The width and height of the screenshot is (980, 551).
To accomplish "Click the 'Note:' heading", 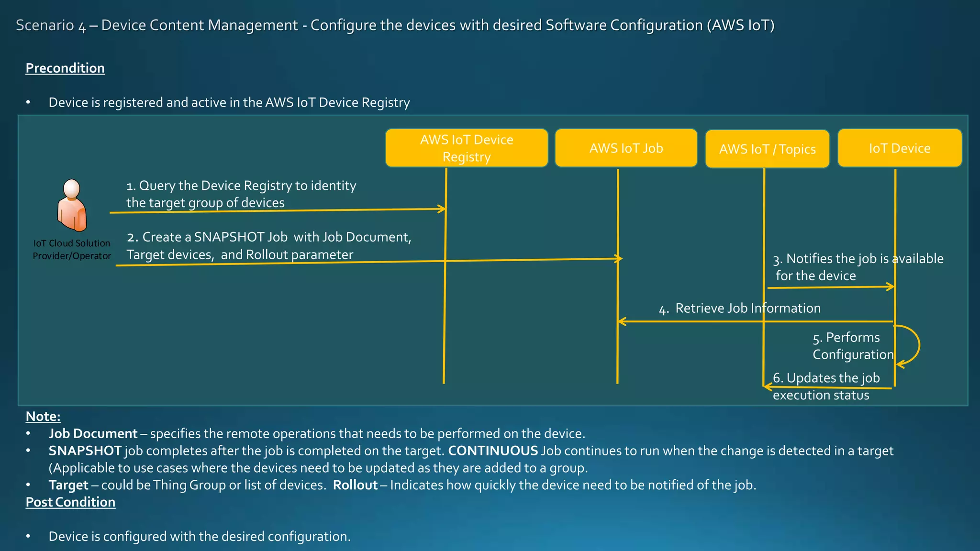I will click(43, 417).
